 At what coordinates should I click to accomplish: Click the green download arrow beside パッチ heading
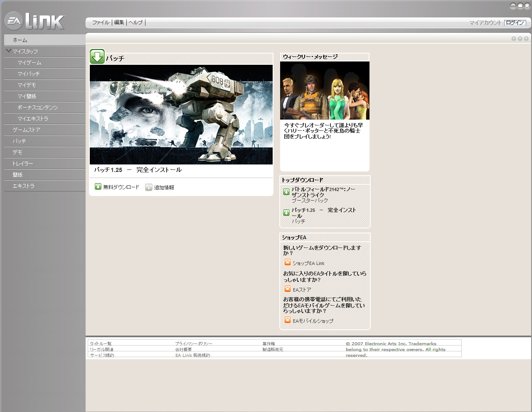click(x=97, y=57)
